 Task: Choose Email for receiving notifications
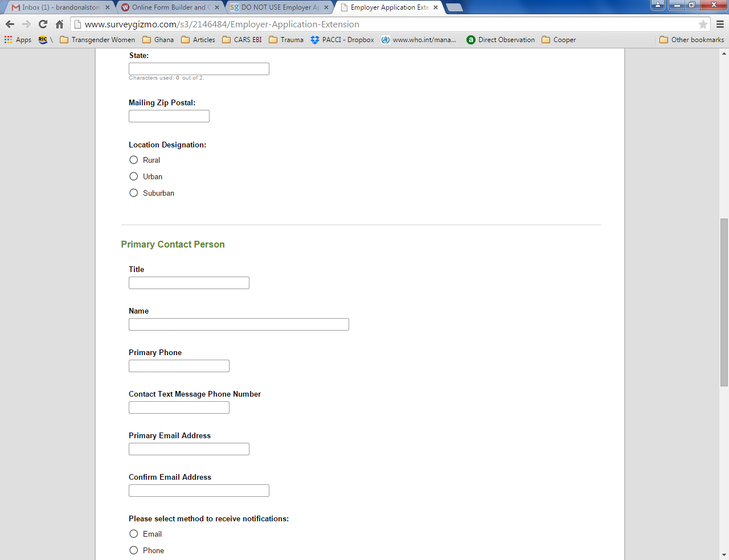point(134,534)
